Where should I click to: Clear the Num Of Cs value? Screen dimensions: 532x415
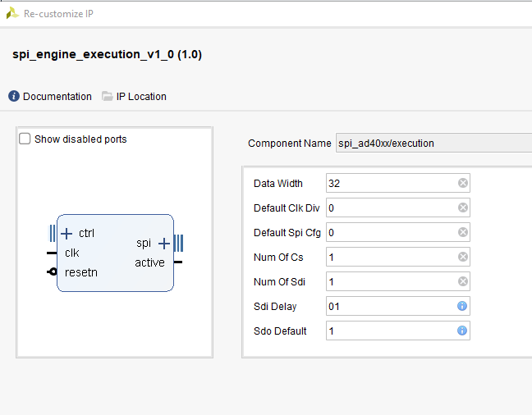(463, 258)
